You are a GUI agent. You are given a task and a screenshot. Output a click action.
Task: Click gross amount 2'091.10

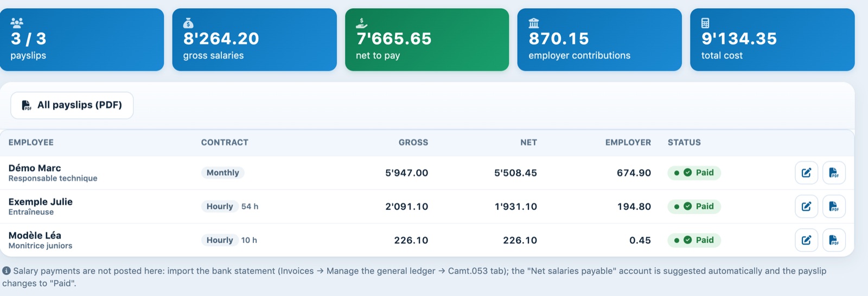[407, 207]
